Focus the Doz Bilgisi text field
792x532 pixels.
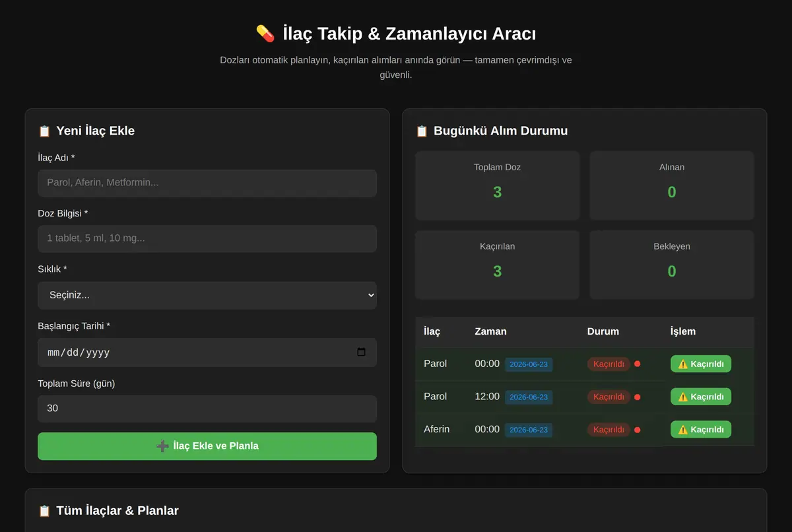click(x=207, y=238)
